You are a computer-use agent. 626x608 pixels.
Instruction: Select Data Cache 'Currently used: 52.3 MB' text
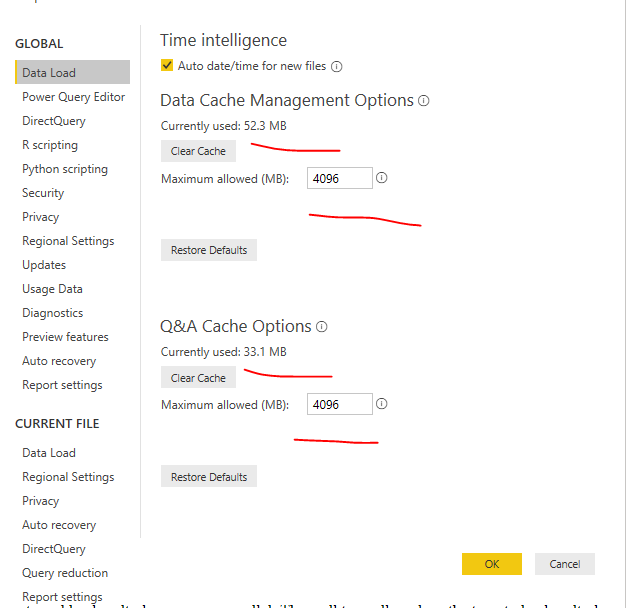[224, 126]
